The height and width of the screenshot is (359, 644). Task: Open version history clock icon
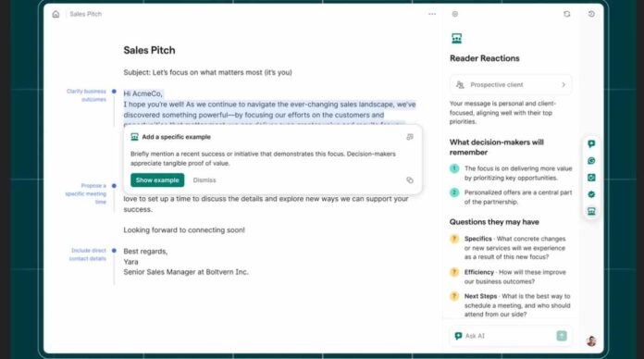pyautogui.click(x=591, y=14)
